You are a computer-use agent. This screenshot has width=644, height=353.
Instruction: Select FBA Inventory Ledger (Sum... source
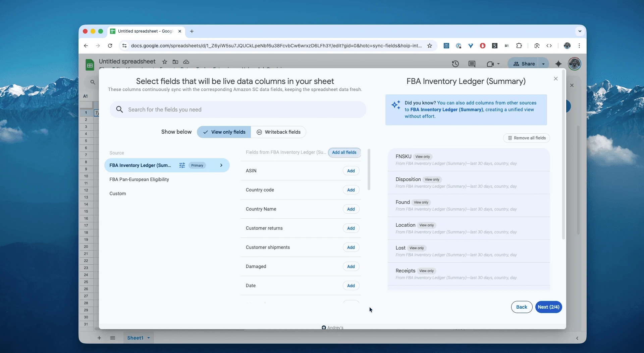167,165
